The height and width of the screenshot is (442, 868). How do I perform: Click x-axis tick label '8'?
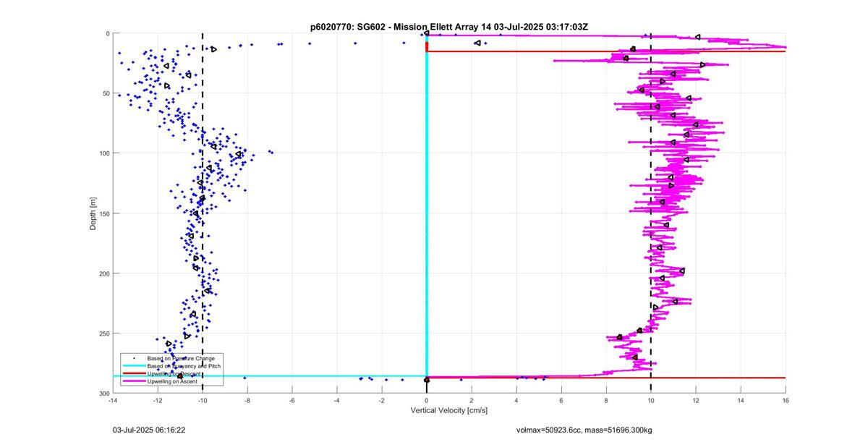pyautogui.click(x=606, y=399)
